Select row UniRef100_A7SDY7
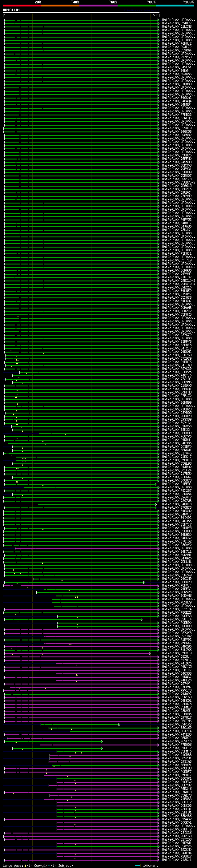Image resolution: width=197 pixels, height=868 pixels. click(x=177, y=294)
